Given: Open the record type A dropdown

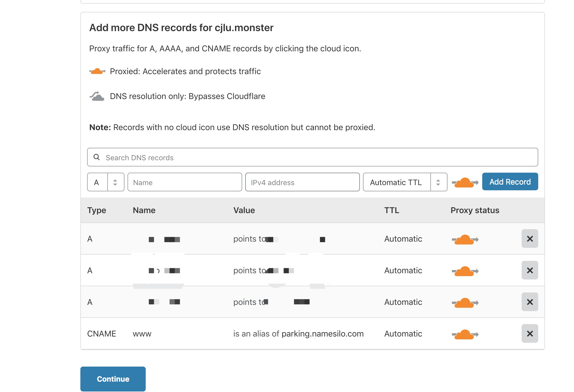Looking at the screenshot, I should point(106,182).
